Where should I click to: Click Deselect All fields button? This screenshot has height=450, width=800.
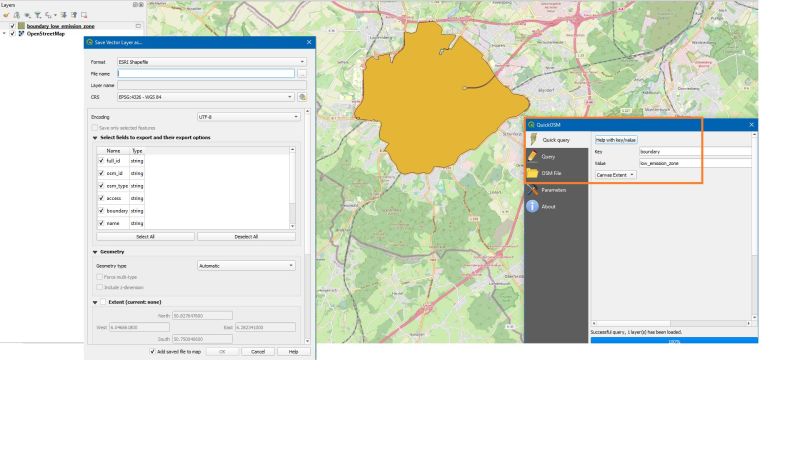(246, 237)
